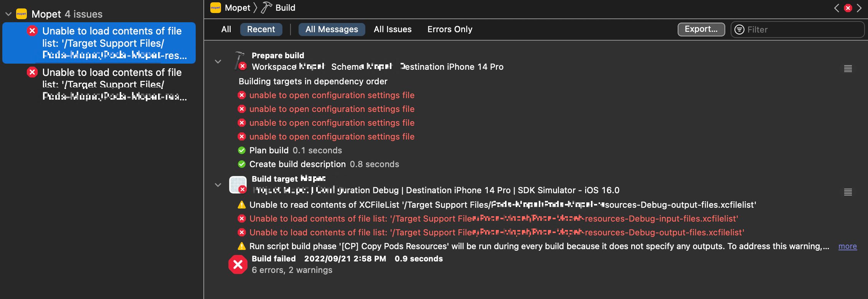The width and height of the screenshot is (868, 299).
Task: Click error icon of second sidebar issue
Action: pyautogui.click(x=32, y=72)
